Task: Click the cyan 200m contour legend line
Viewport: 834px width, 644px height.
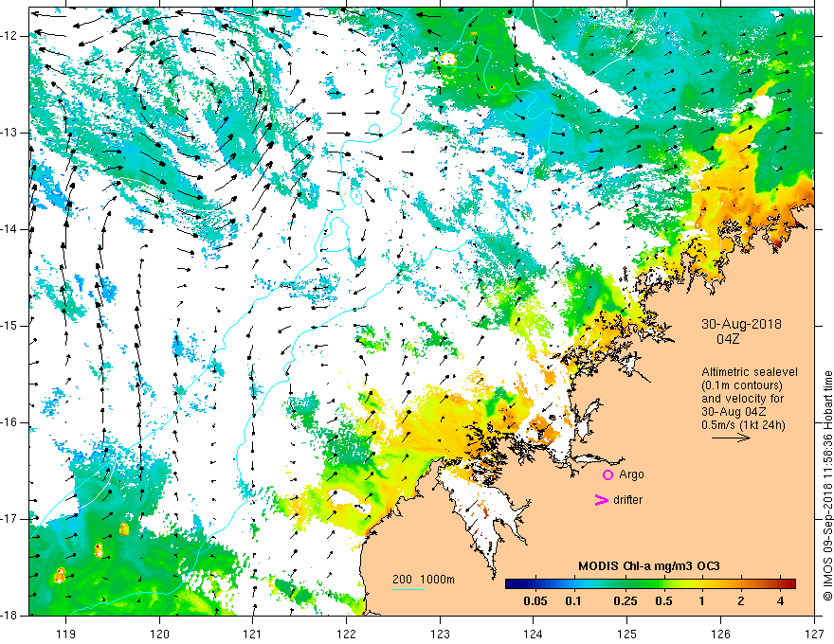Action: pyautogui.click(x=408, y=589)
